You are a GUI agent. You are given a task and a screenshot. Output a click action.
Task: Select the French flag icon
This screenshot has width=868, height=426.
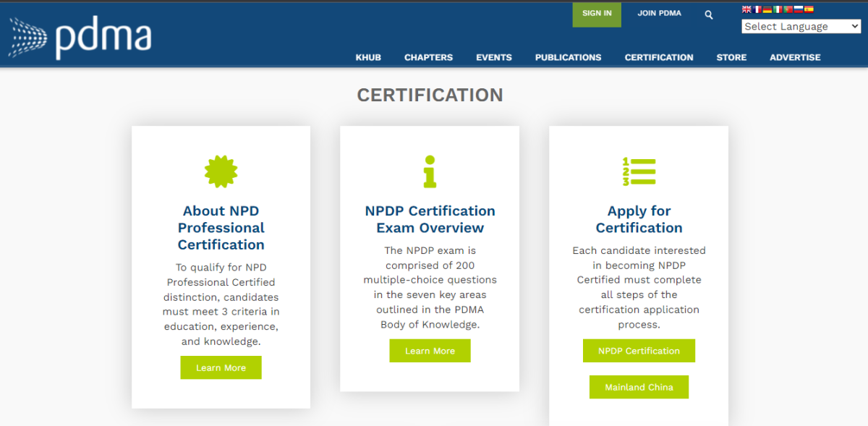pyautogui.click(x=757, y=9)
